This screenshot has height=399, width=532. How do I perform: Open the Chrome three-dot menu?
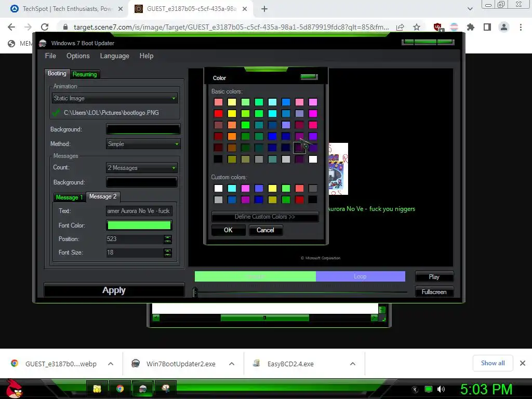coord(521,27)
